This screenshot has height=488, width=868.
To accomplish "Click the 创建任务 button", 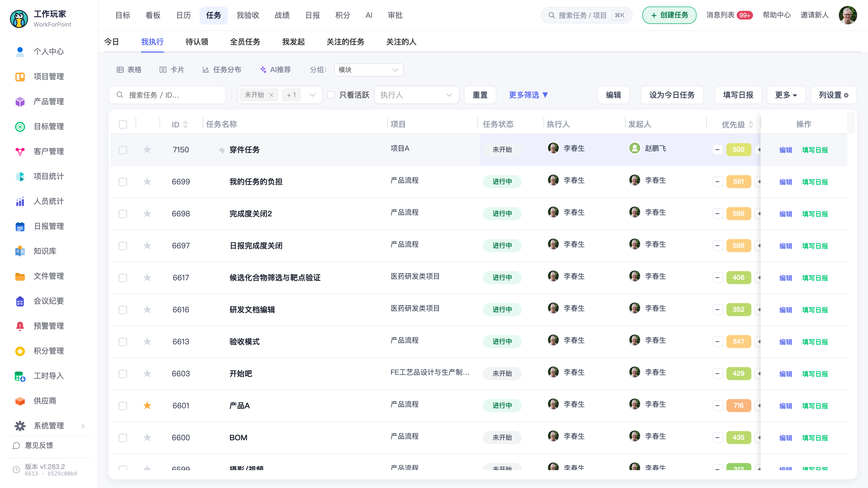I will (669, 15).
